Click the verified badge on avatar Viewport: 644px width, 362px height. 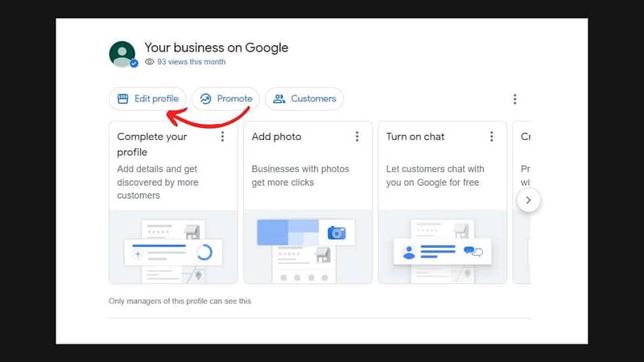[x=134, y=64]
